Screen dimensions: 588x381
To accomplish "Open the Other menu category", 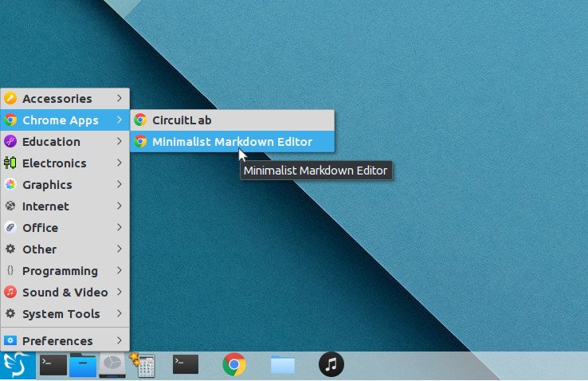I will (65, 249).
